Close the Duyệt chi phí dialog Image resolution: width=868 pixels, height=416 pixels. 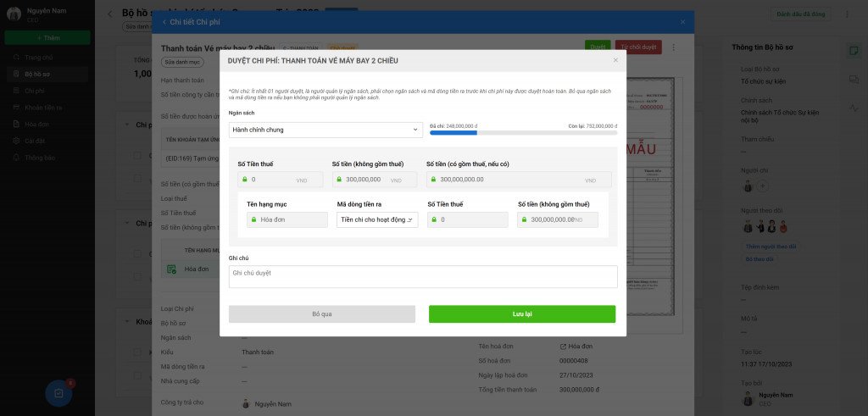(615, 60)
